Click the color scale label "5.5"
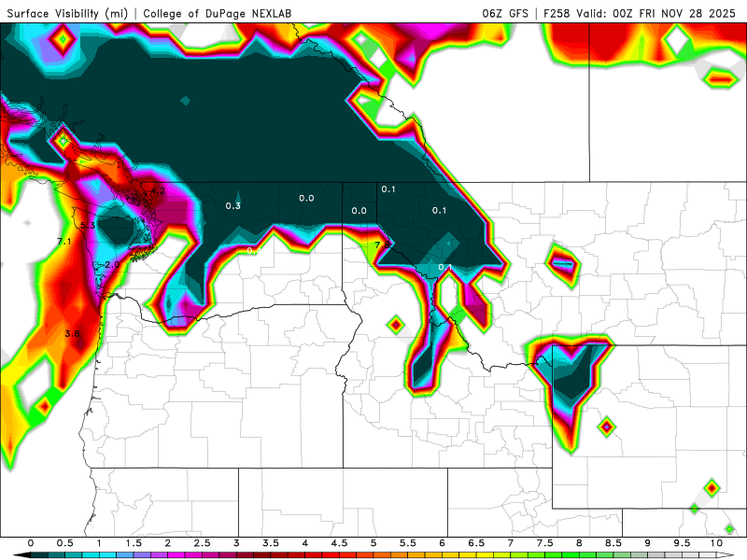 pos(408,543)
